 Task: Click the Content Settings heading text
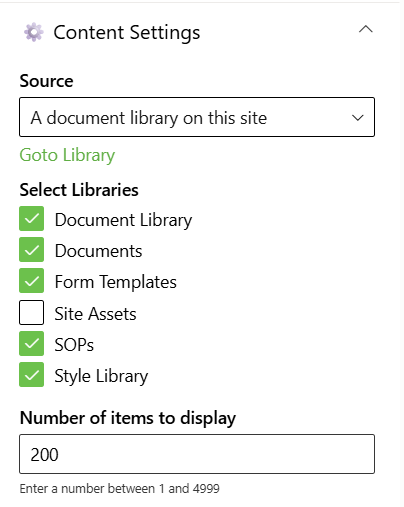pyautogui.click(x=127, y=33)
